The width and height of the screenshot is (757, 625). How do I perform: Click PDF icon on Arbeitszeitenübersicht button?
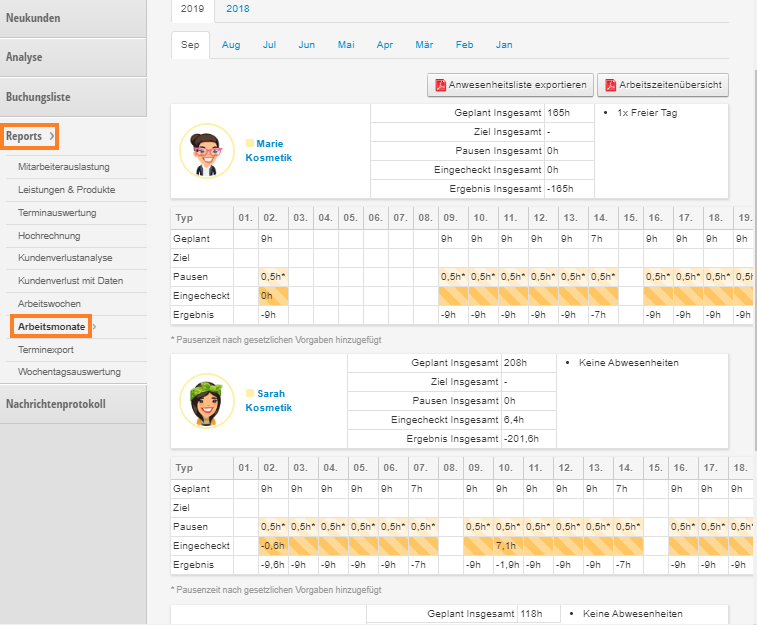click(613, 84)
